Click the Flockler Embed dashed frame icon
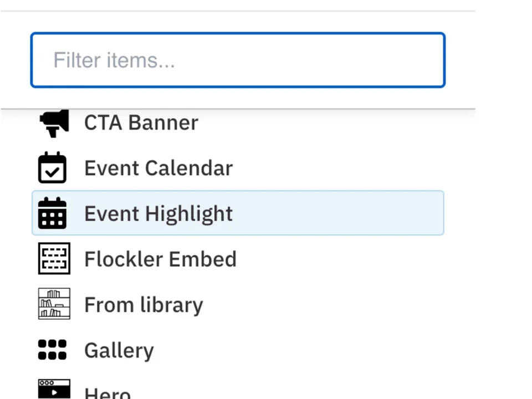 (53, 259)
